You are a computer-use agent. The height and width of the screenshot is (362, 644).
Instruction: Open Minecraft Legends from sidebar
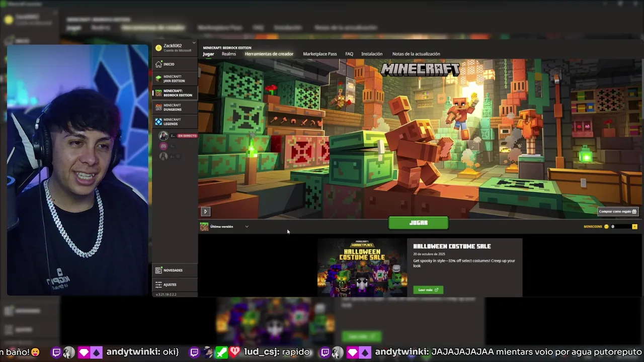(175, 122)
